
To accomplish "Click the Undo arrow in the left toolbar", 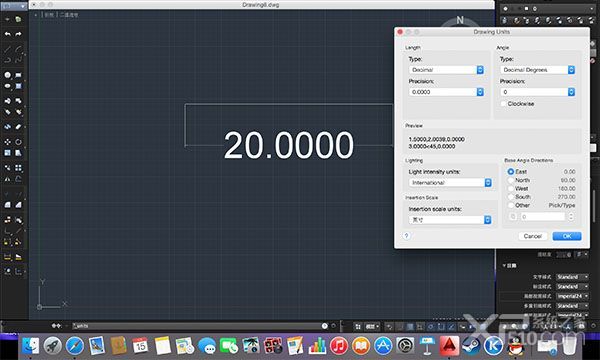I will pos(8,34).
